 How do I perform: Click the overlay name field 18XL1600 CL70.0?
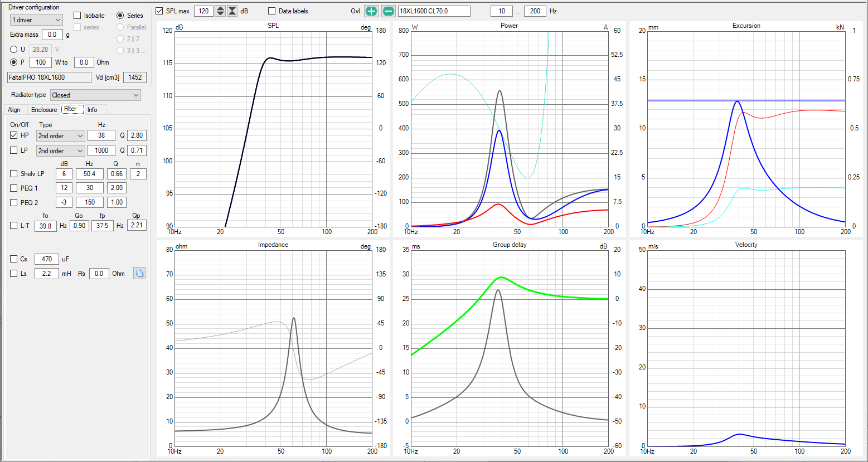coord(434,11)
